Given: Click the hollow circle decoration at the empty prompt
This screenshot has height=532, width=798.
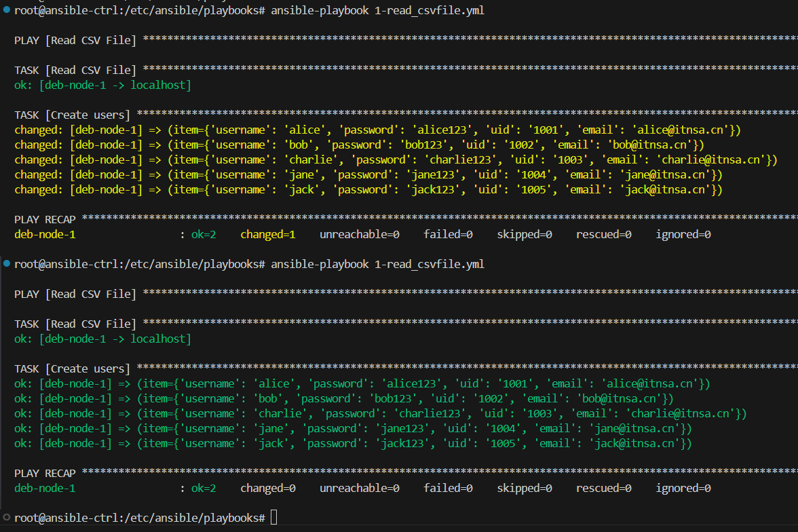Looking at the screenshot, I should (7, 517).
